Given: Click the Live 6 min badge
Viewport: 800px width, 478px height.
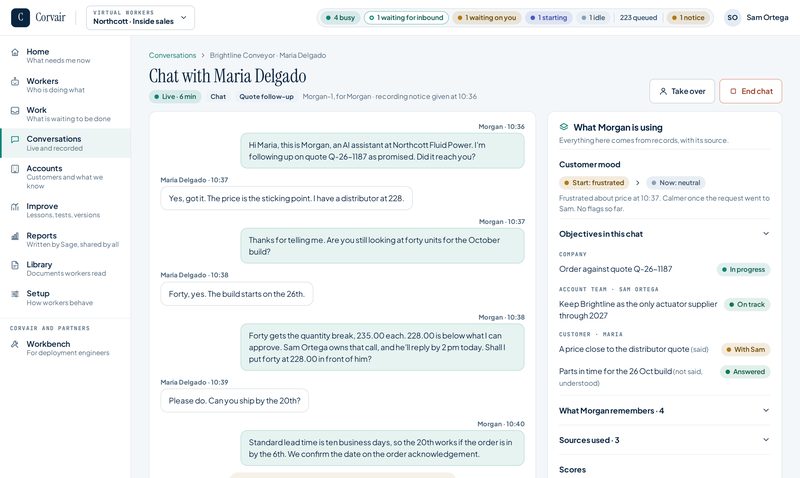Looking at the screenshot, I should click(x=176, y=96).
